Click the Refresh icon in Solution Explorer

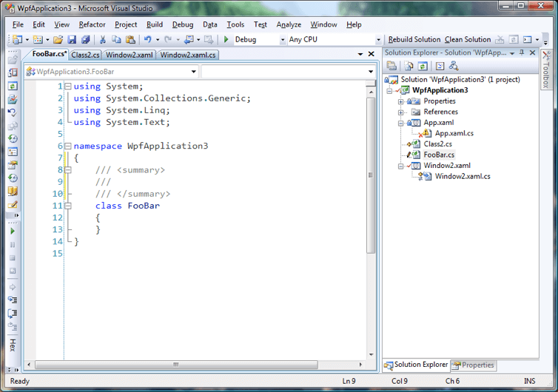pos(422,67)
